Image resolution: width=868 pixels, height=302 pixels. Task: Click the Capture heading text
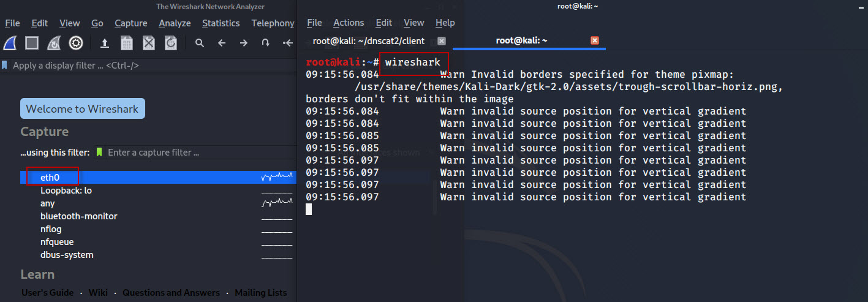(x=45, y=132)
